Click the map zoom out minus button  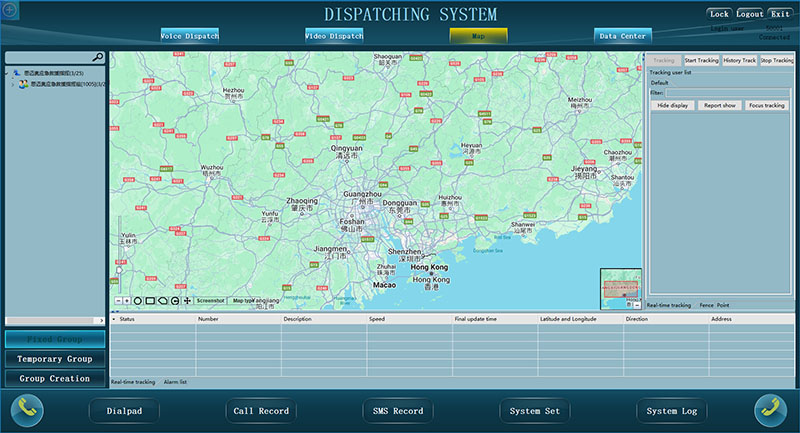[118, 301]
